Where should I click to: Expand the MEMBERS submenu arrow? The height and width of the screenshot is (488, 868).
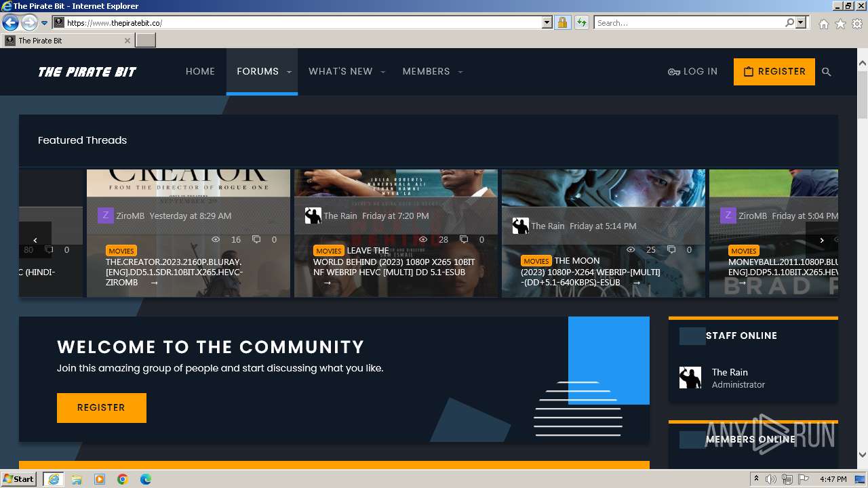click(x=460, y=72)
